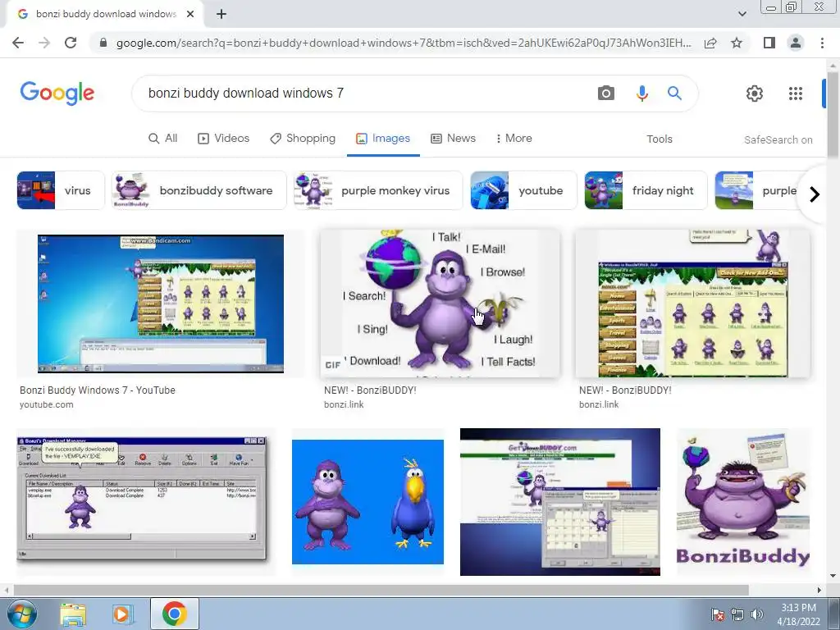Click the browser back arrow
This screenshot has height=630, width=840.
(18, 43)
